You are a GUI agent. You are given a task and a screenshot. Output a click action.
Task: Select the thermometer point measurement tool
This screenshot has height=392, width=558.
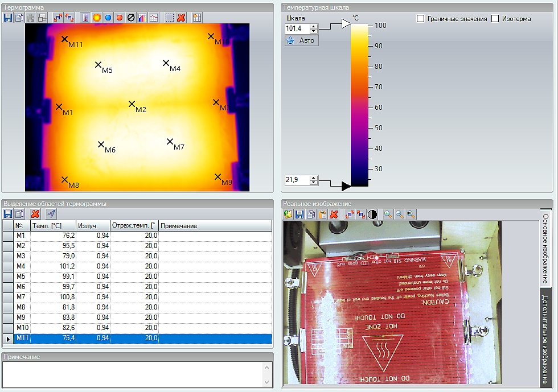coord(86,18)
